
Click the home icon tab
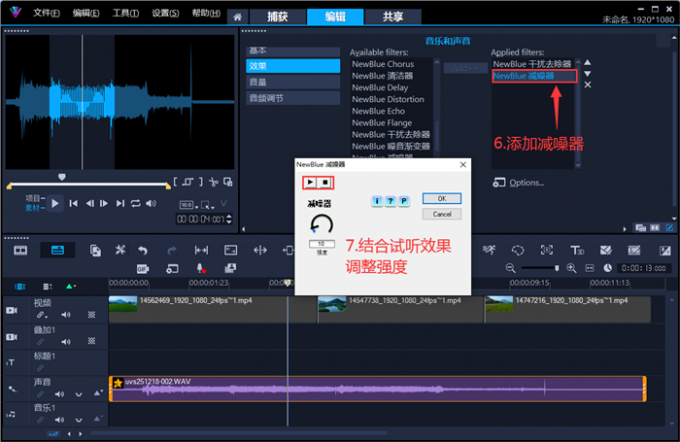click(237, 17)
